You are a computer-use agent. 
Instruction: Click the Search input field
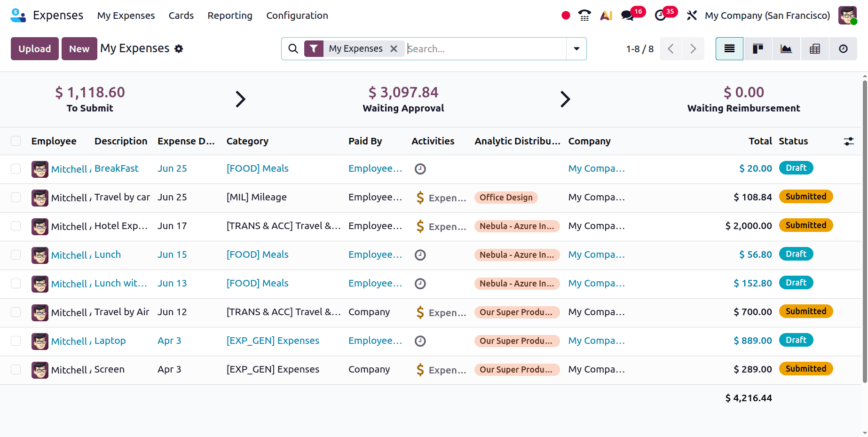click(486, 48)
